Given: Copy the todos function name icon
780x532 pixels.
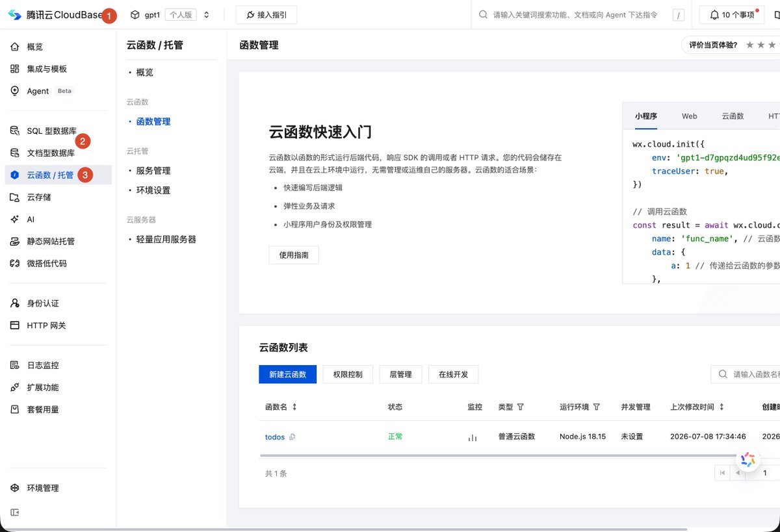Looking at the screenshot, I should [292, 437].
